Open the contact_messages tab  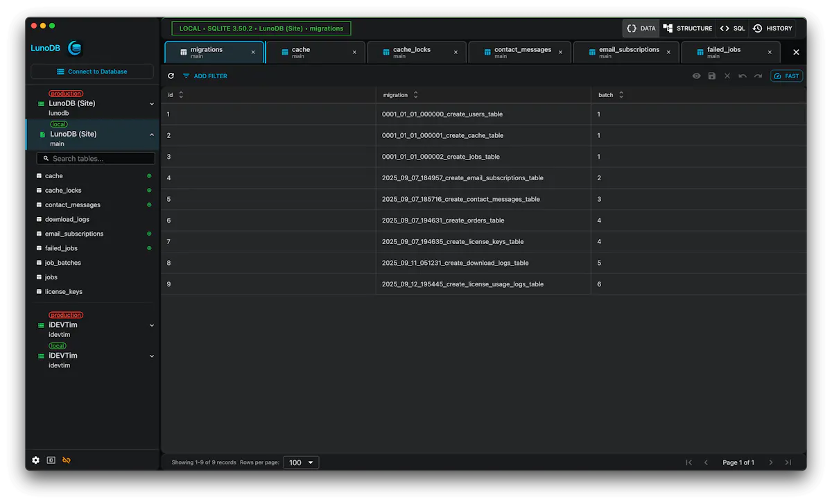pyautogui.click(x=520, y=52)
